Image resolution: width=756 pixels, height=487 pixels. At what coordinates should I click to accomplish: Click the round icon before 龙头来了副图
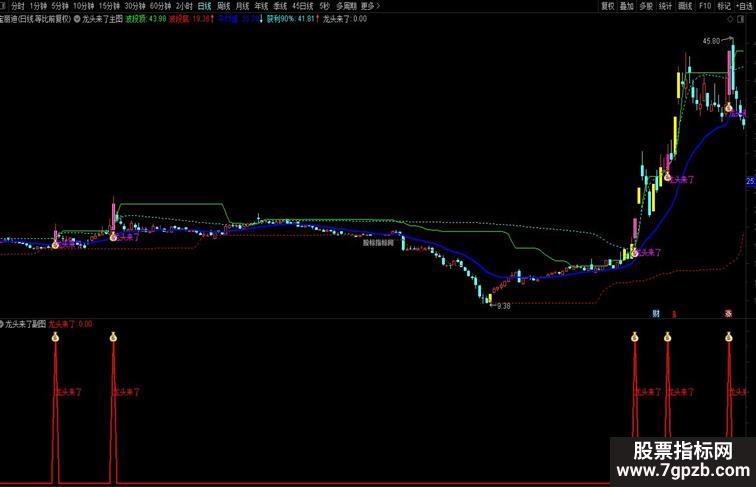point(1,324)
